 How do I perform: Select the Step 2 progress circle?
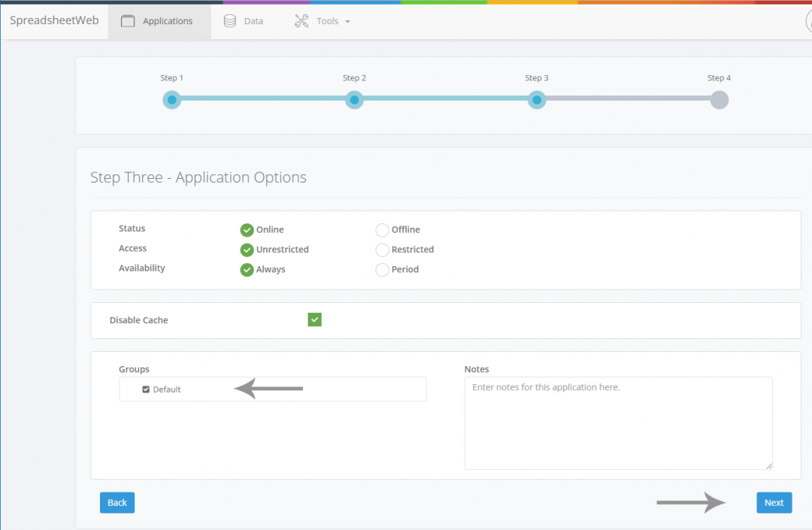(x=354, y=99)
